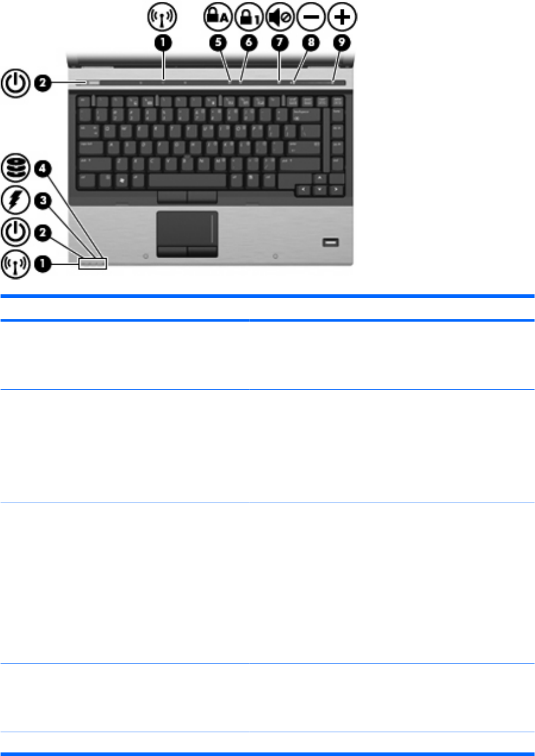
Task: Click the fingerprint reader on the palm rest
Action: pos(330,242)
